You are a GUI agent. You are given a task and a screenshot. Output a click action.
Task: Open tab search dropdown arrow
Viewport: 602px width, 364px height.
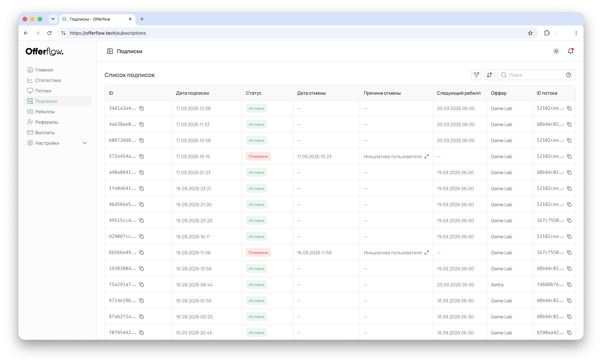tap(53, 19)
